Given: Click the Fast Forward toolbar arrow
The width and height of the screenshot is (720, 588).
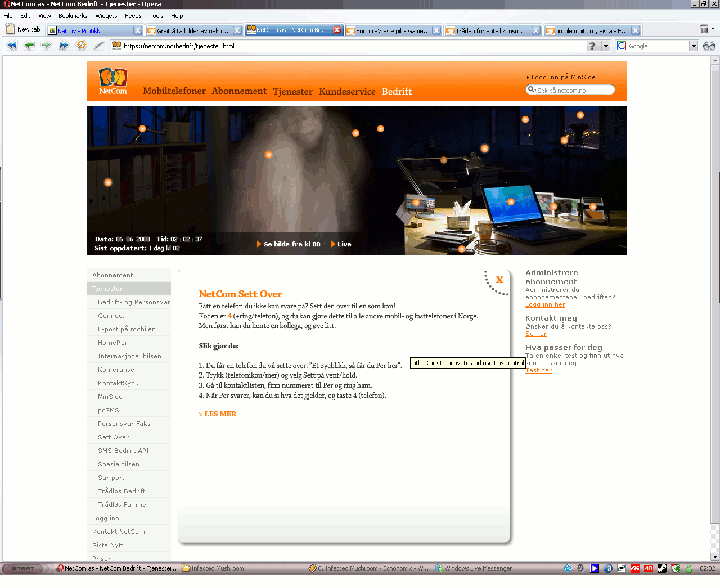Looking at the screenshot, I should click(x=64, y=46).
